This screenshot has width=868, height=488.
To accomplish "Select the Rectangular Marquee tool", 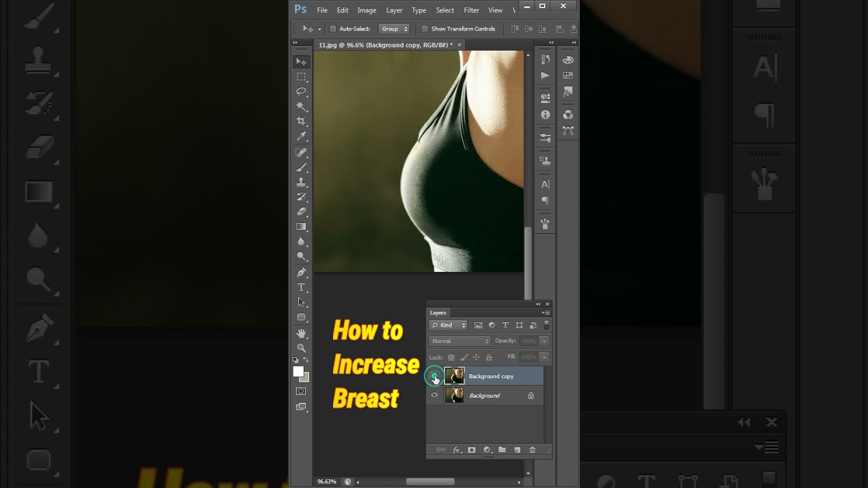I will point(302,77).
